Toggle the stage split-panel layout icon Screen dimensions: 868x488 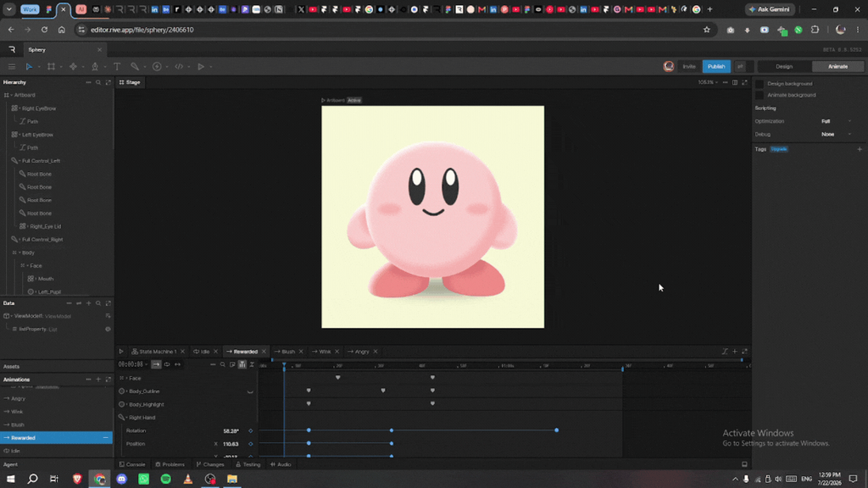click(x=735, y=82)
